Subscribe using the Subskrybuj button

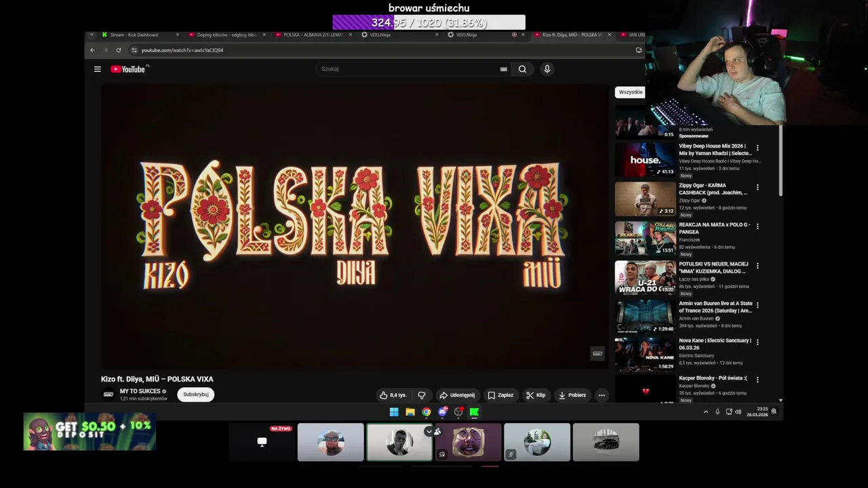click(x=196, y=394)
